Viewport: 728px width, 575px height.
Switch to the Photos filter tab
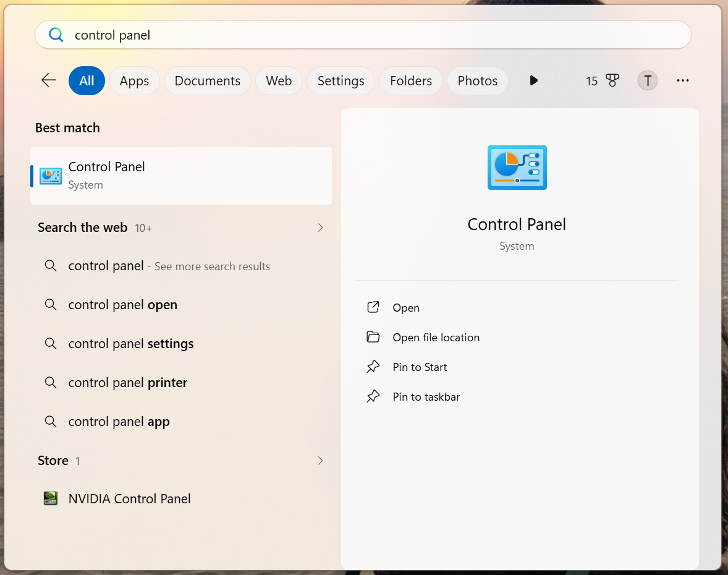[478, 81]
